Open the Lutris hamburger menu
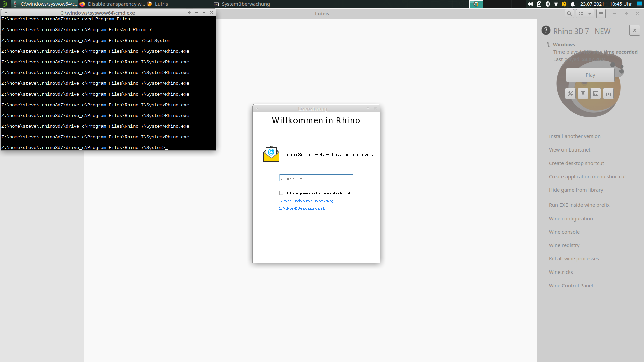Image resolution: width=644 pixels, height=362 pixels. (601, 14)
